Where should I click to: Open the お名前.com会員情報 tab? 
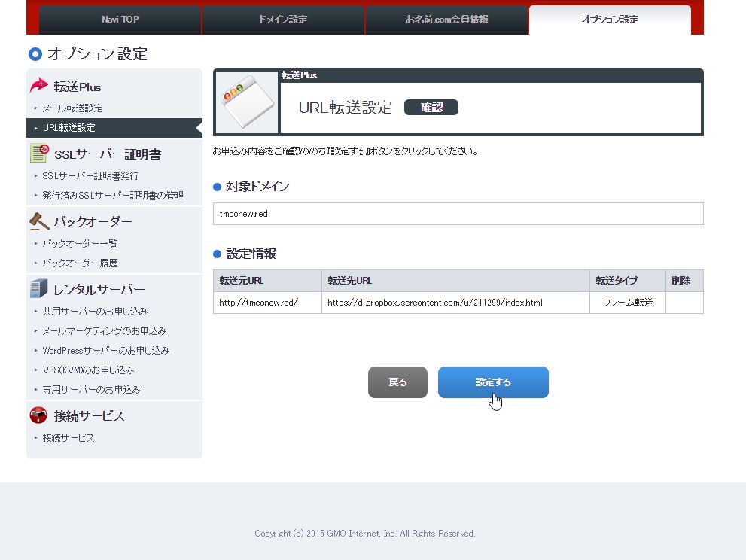point(446,20)
